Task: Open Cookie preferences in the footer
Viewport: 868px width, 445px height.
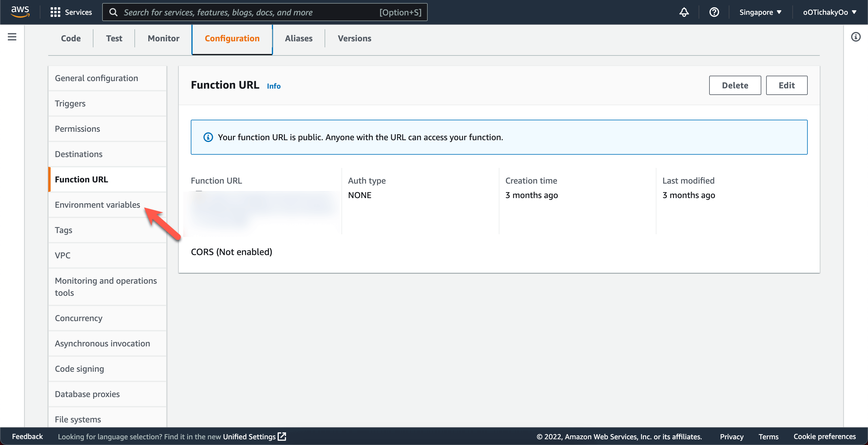Action: 825,436
